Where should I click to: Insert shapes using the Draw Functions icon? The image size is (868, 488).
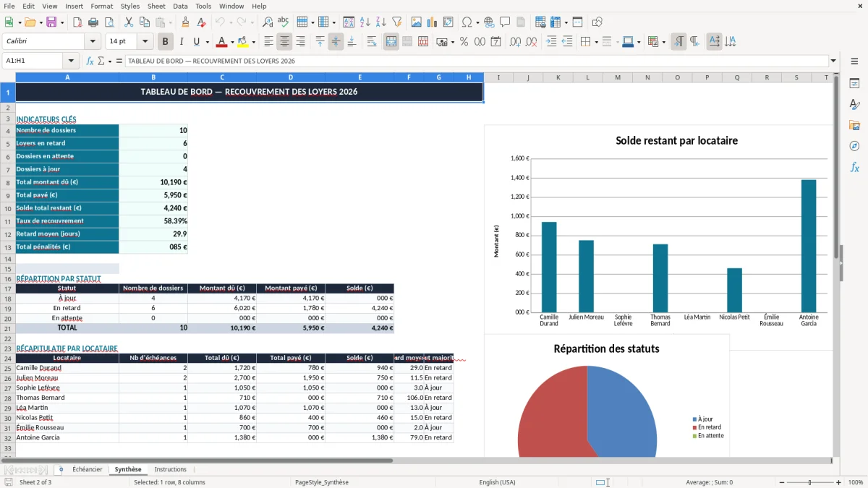(597, 22)
